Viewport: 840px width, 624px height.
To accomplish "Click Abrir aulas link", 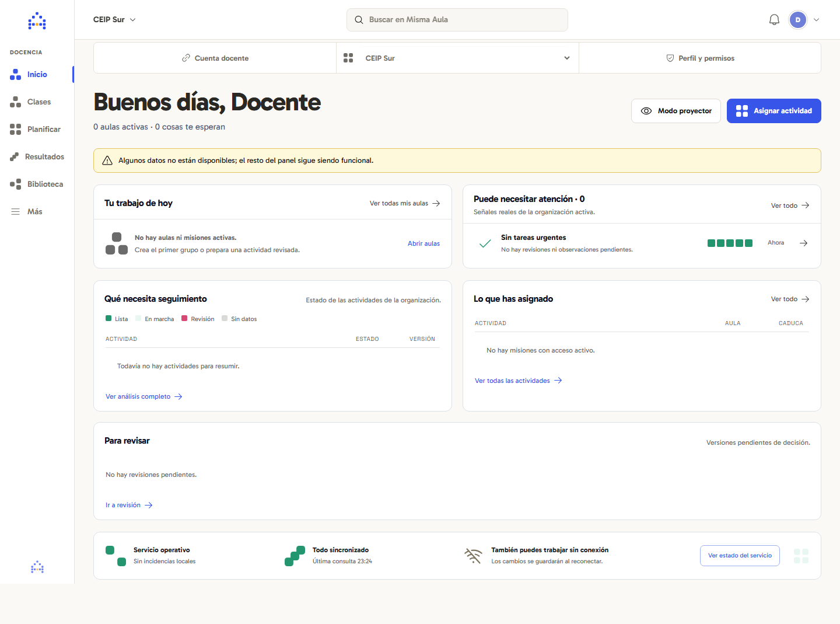I will 424,243.
